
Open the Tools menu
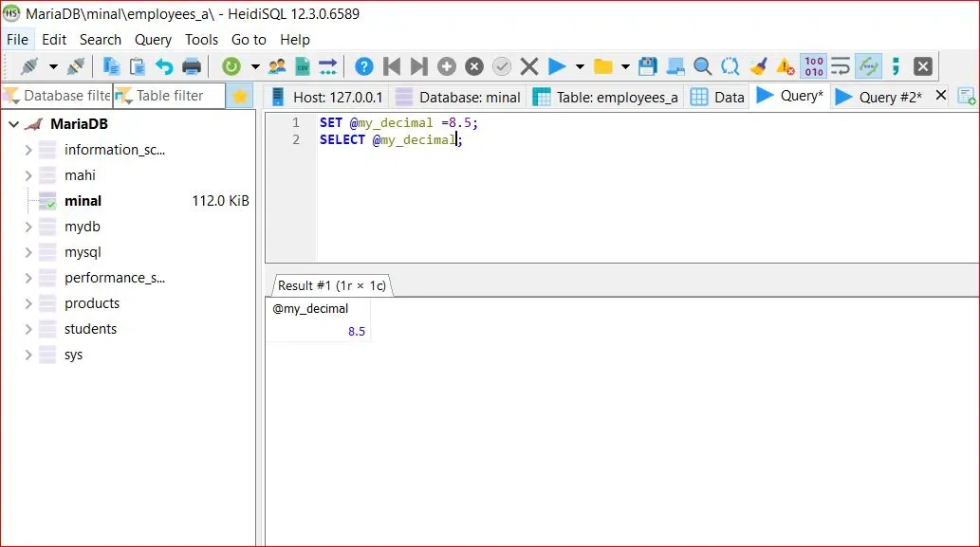[201, 39]
